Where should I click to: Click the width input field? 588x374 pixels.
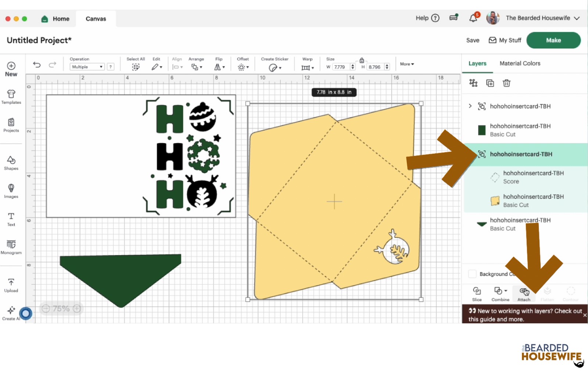pyautogui.click(x=341, y=67)
